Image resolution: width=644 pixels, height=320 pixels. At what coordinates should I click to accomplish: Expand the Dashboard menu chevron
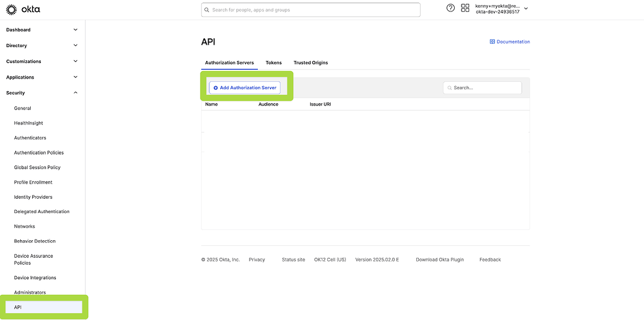point(75,30)
